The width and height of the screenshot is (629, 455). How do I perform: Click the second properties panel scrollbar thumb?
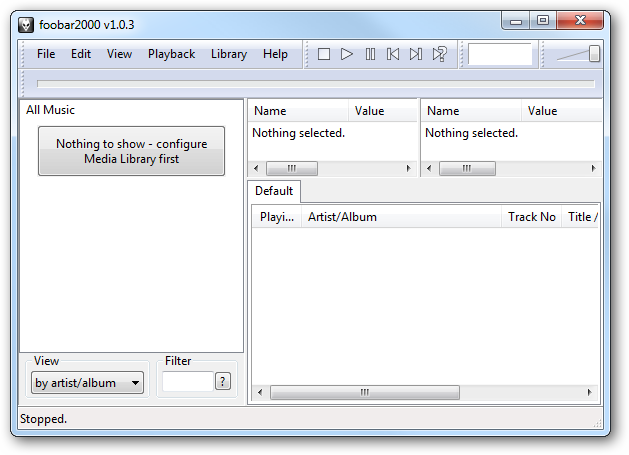click(x=467, y=168)
